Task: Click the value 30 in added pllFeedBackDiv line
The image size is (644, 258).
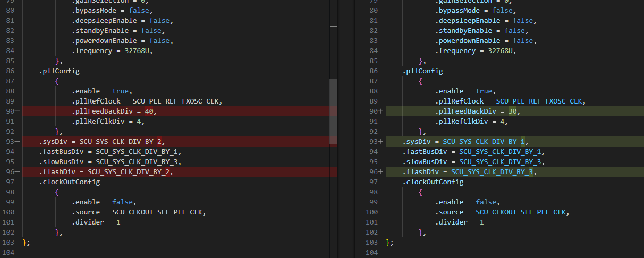Action: click(513, 111)
